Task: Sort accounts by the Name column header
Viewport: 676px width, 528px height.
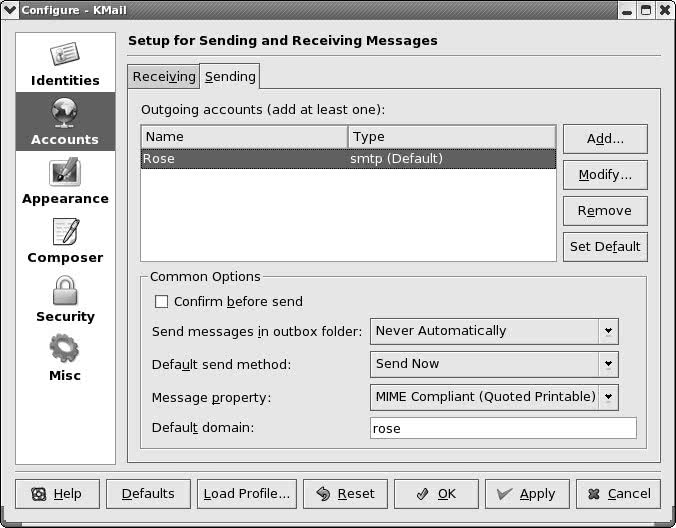Action: (244, 137)
